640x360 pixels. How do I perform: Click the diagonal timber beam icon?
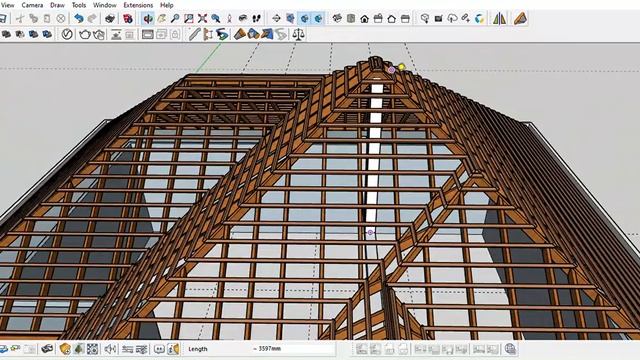[194, 34]
